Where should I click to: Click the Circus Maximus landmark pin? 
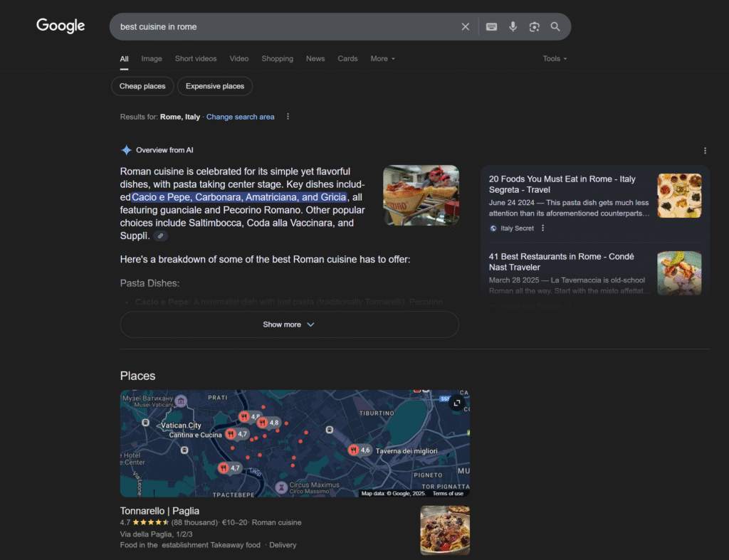(280, 487)
